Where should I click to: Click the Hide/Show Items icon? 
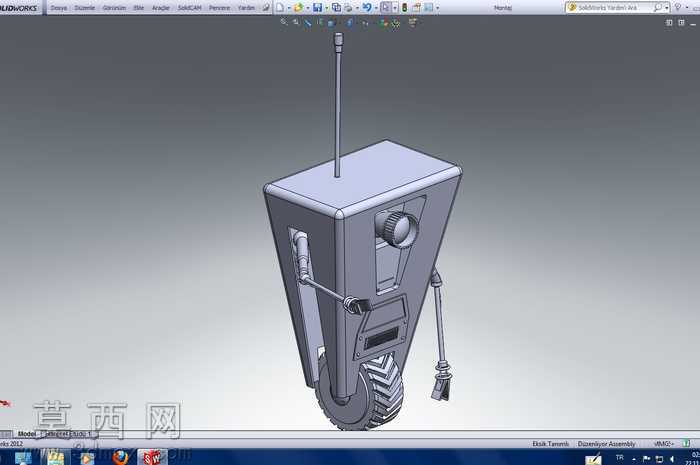pyautogui.click(x=365, y=23)
